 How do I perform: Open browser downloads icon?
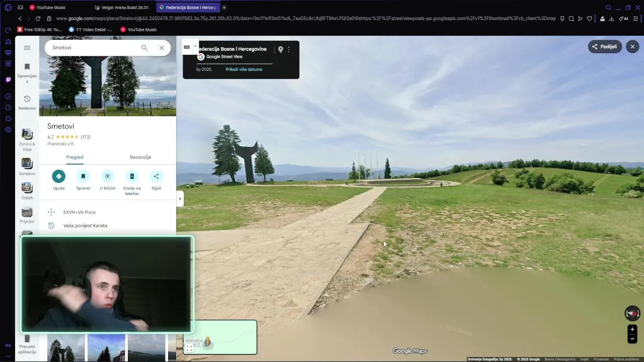coord(611,19)
